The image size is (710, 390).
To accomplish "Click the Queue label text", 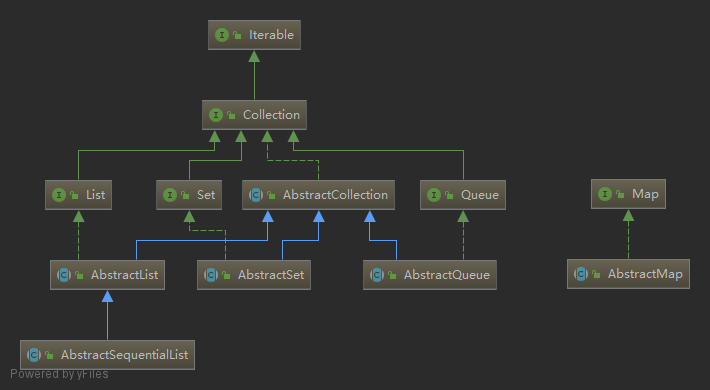I will (x=480, y=195).
